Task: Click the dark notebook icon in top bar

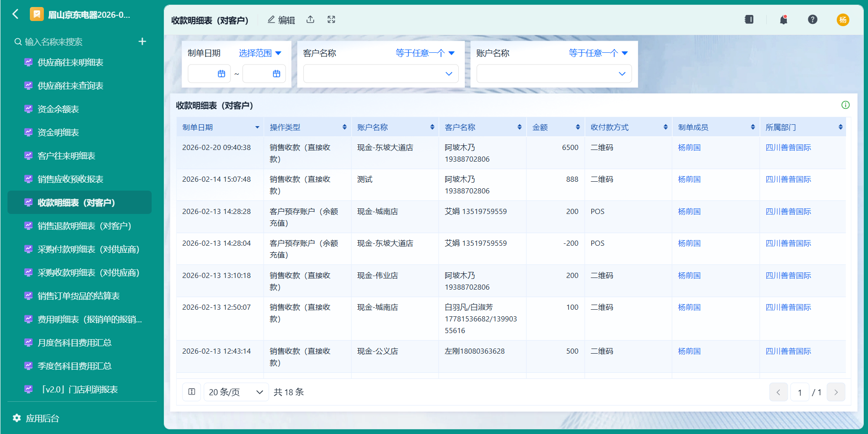Action: pyautogui.click(x=749, y=20)
